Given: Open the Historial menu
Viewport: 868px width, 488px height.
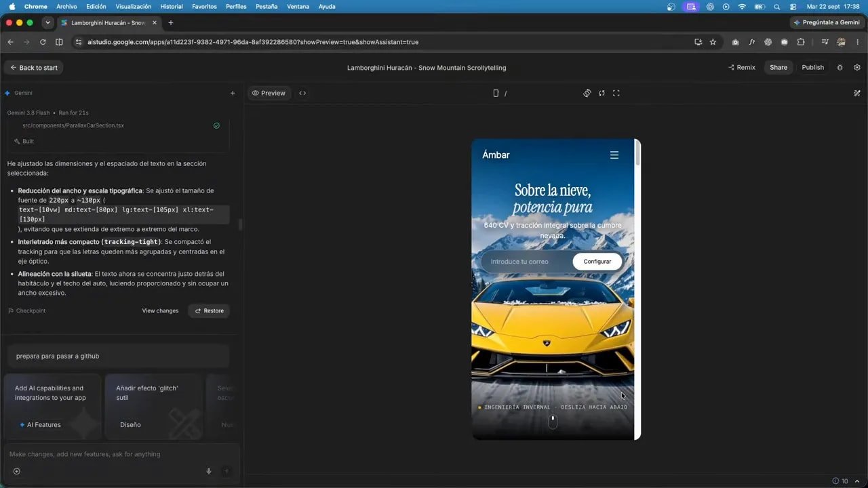Looking at the screenshot, I should click(172, 6).
